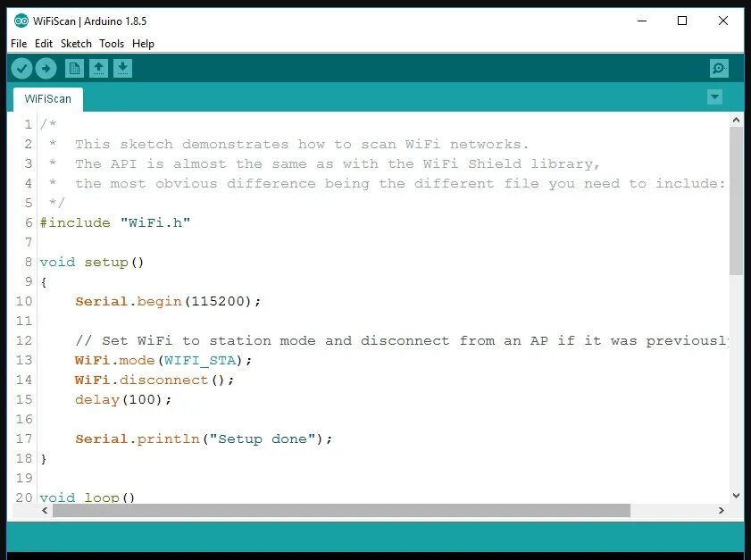Click the '// Set WiFi to station mode' comment
Screen dimensions: 751x560
click(x=401, y=340)
